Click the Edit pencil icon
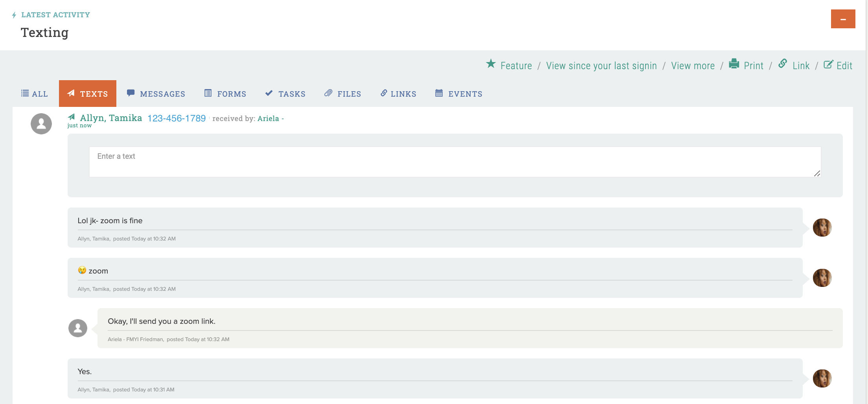 pyautogui.click(x=828, y=64)
